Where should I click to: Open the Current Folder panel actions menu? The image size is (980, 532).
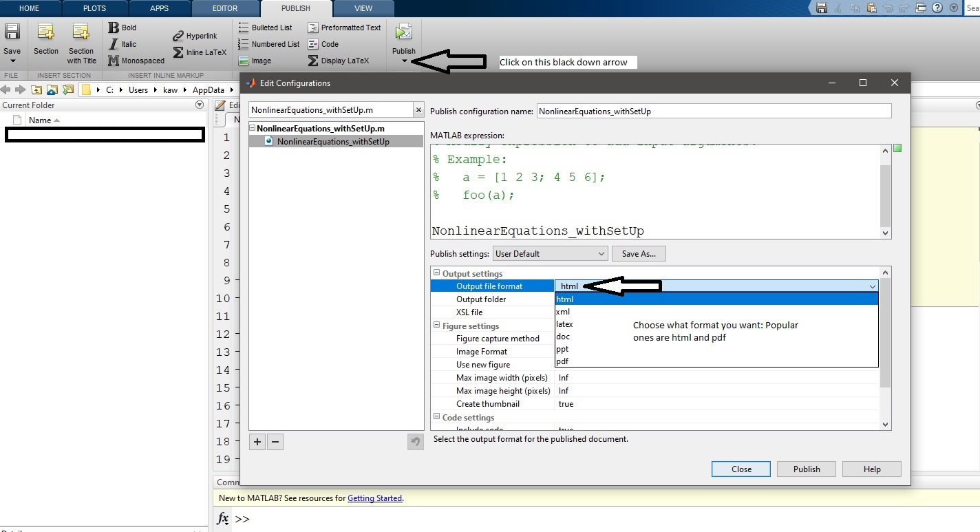200,105
